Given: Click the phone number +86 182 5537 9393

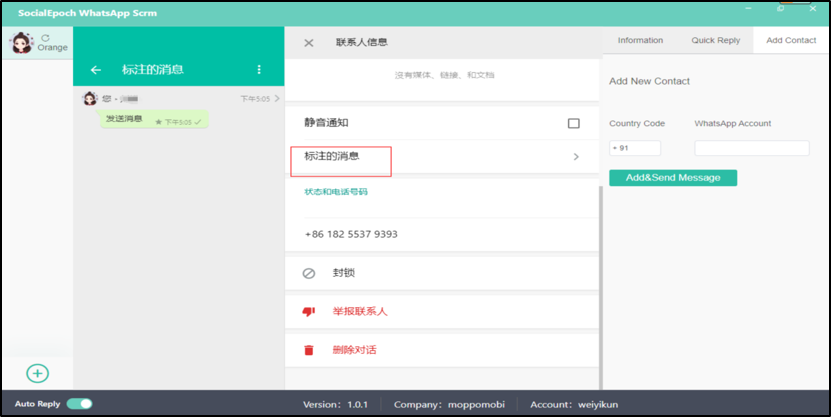Looking at the screenshot, I should tap(351, 234).
